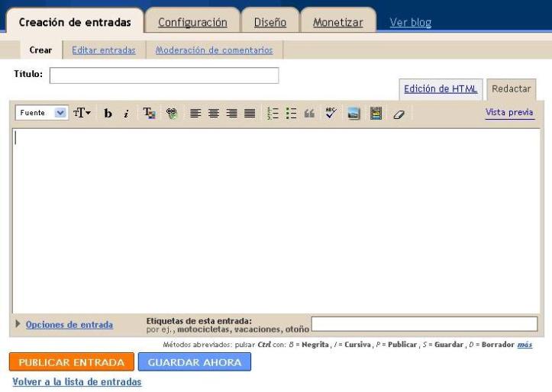Open the Monetizar tab
552x392 pixels.
coord(338,22)
